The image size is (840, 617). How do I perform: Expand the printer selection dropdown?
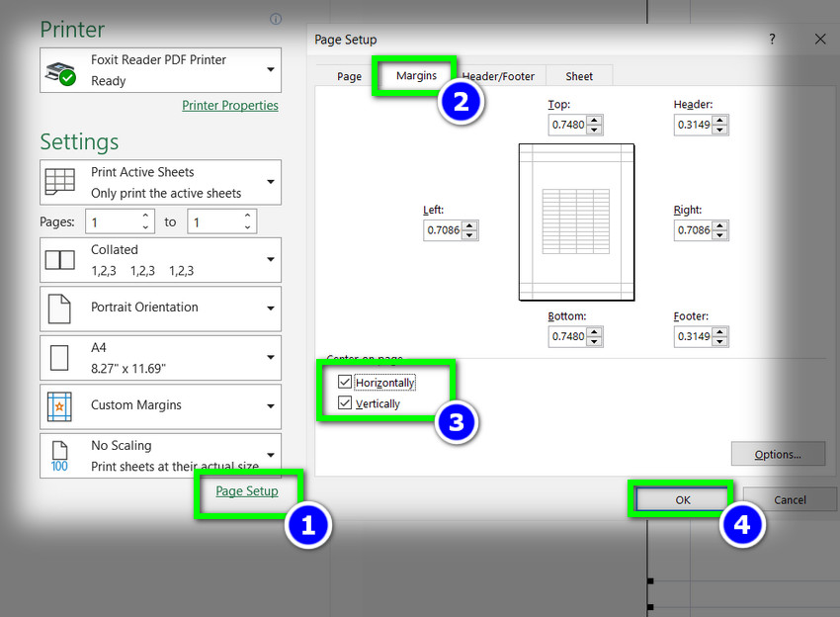click(x=270, y=70)
